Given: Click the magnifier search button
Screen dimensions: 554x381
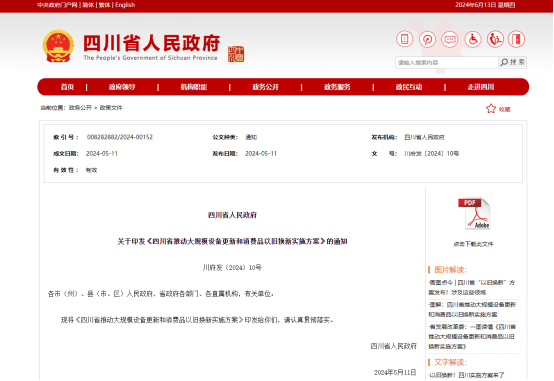Looking at the screenshot, I should tap(513, 62).
